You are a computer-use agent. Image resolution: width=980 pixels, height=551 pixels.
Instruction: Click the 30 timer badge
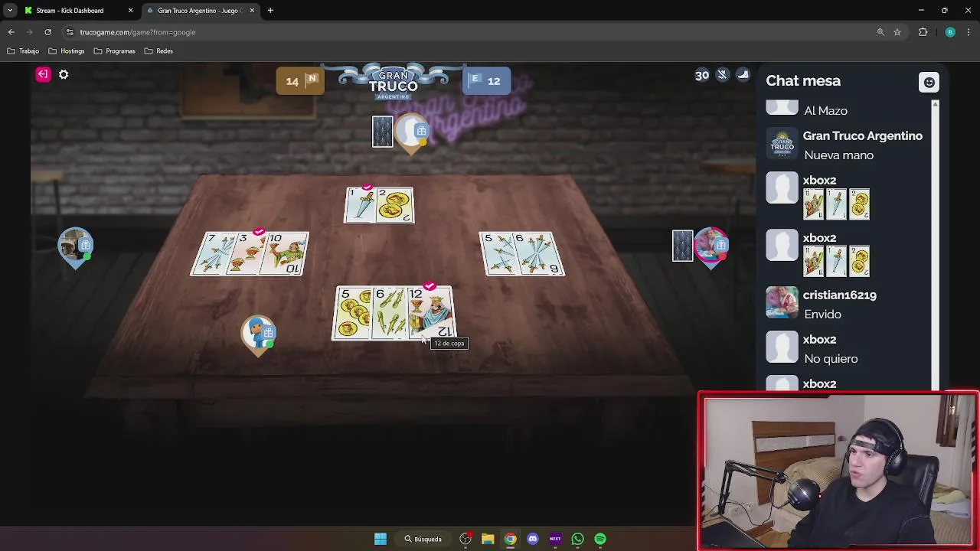point(702,75)
